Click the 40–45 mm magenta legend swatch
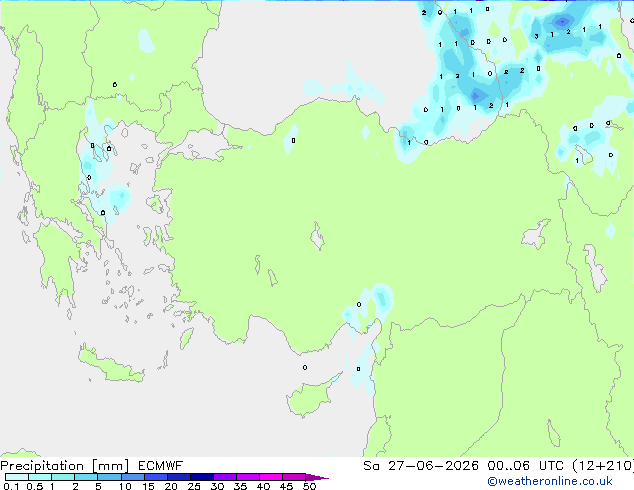634x490 pixels. point(271,477)
